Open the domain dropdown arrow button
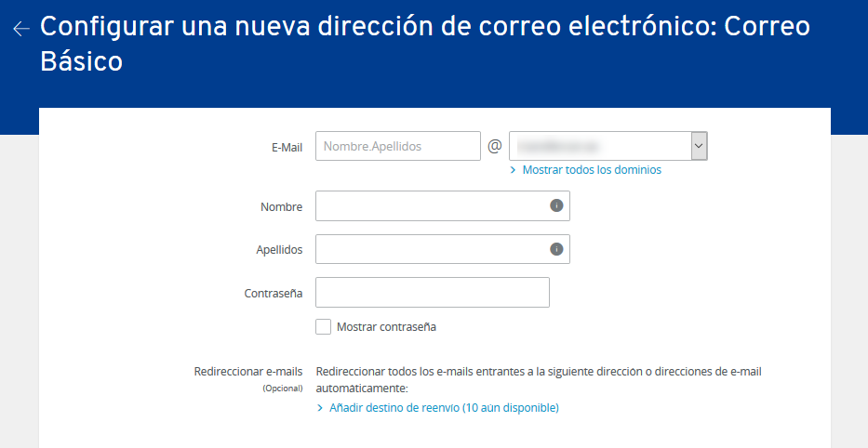 point(700,146)
